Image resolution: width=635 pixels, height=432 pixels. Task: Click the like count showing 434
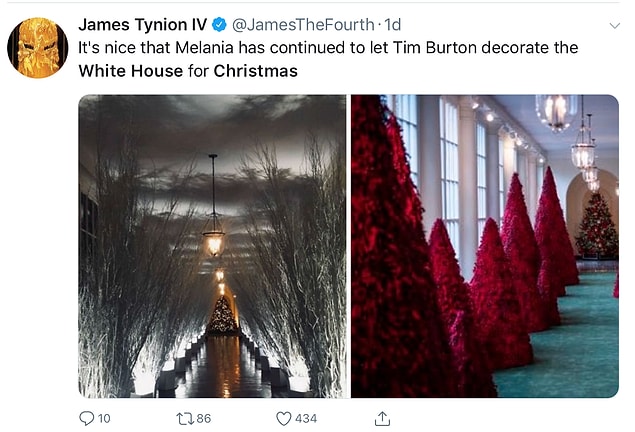[306, 418]
